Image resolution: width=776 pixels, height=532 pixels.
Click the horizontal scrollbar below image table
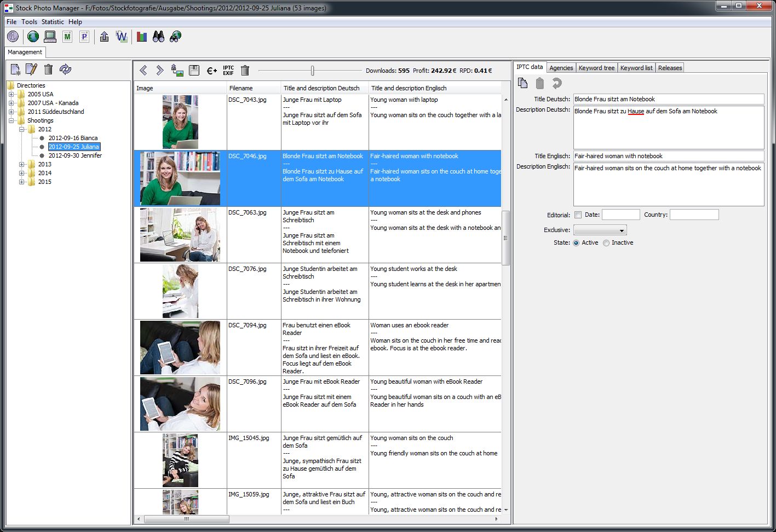pos(186,519)
